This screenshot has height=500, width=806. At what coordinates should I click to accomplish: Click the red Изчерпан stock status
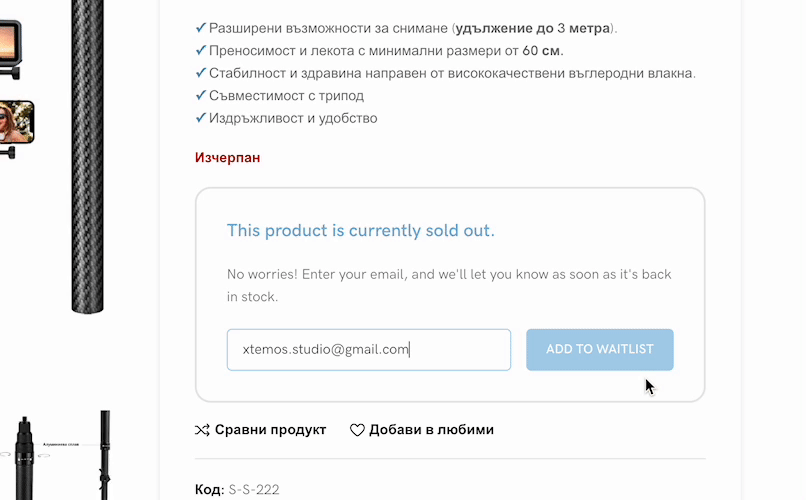tap(227, 158)
